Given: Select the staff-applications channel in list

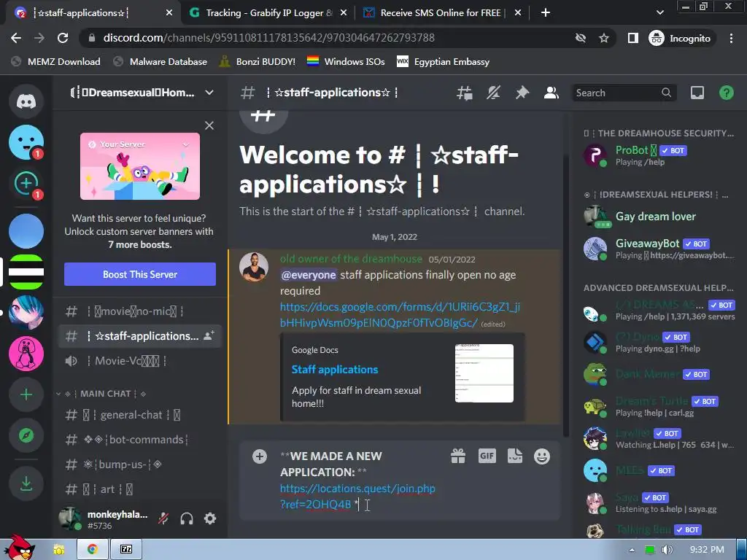Looking at the screenshot, I should [139, 336].
